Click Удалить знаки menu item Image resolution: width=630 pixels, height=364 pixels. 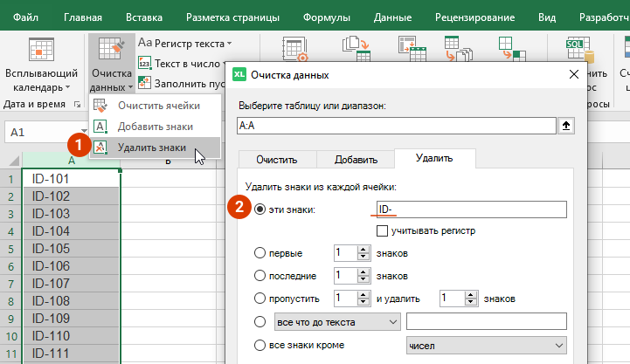151,148
